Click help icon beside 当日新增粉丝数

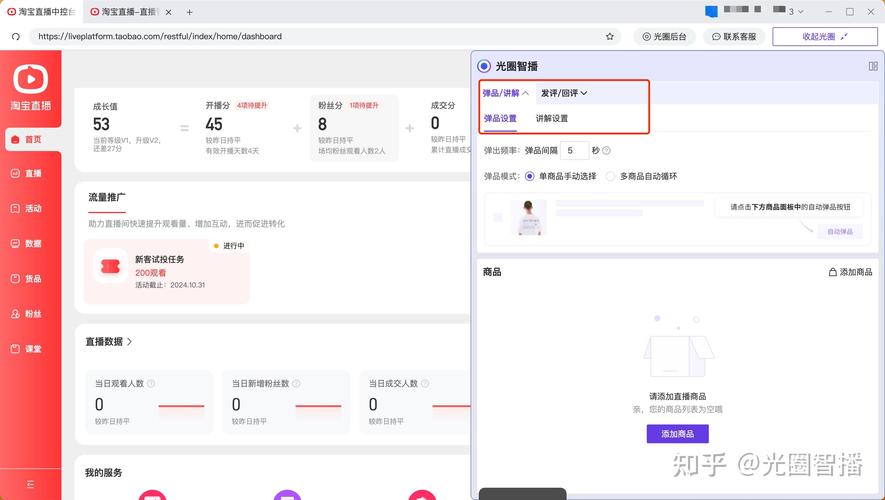pos(296,384)
